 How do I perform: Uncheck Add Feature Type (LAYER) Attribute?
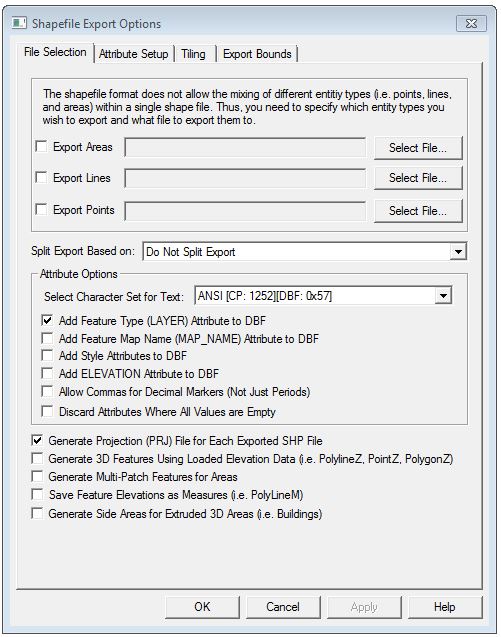click(47, 320)
